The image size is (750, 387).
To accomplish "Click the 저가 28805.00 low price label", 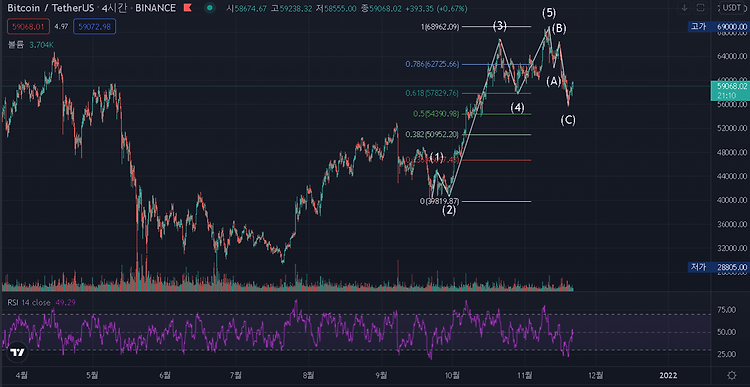I will click(x=718, y=267).
